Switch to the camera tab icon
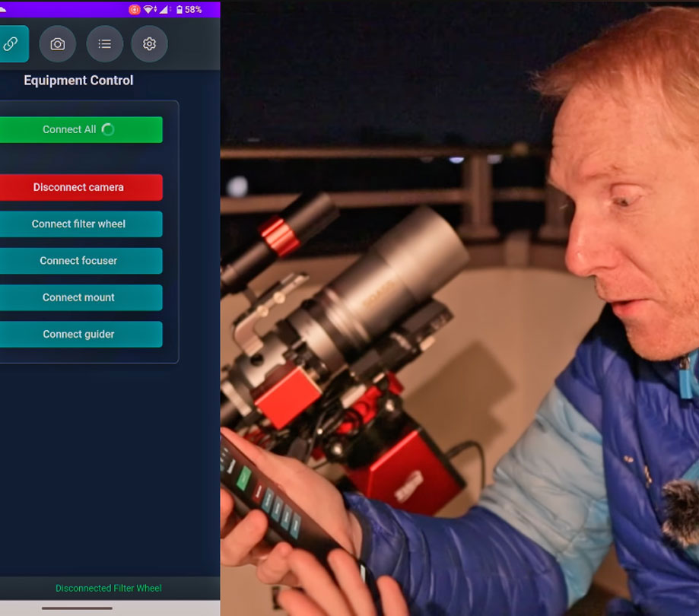Screen dimensions: 699x616 pos(58,44)
